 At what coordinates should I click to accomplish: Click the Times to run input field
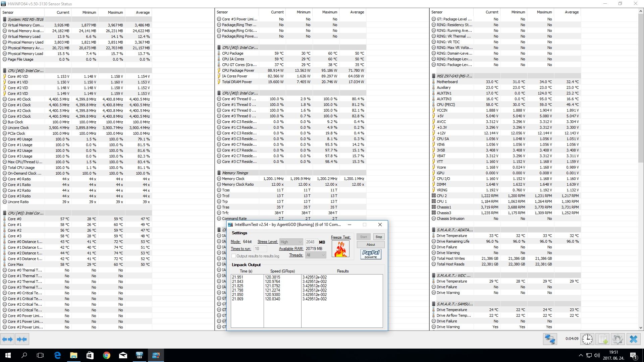point(260,249)
